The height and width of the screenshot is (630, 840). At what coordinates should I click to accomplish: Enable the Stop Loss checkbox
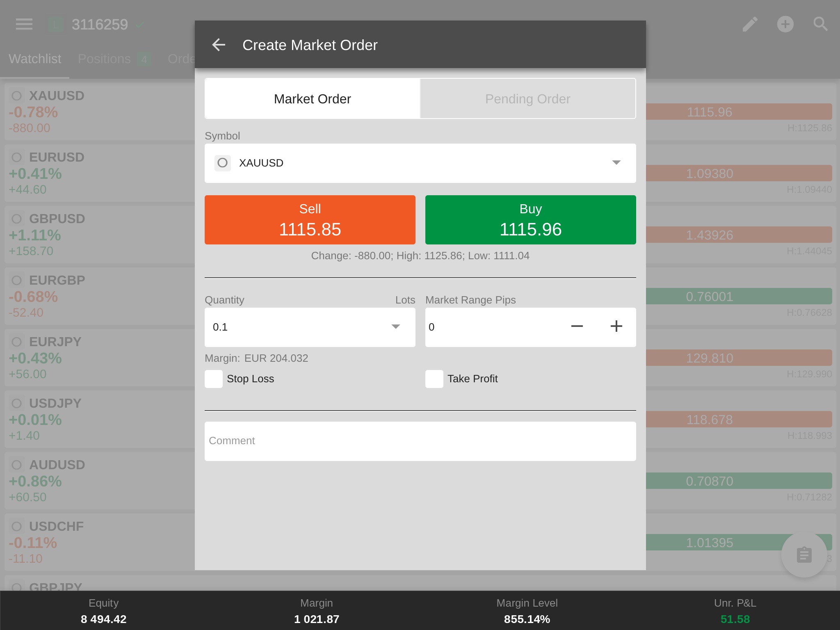coord(214,379)
